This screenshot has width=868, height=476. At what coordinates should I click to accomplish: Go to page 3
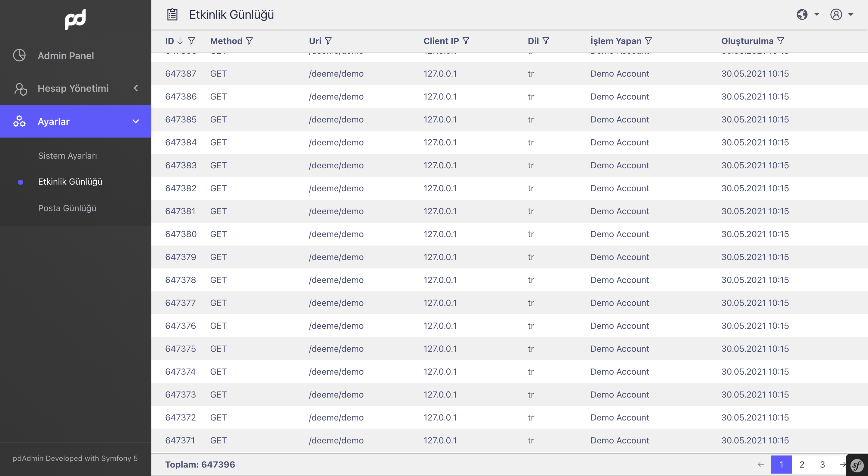point(822,465)
